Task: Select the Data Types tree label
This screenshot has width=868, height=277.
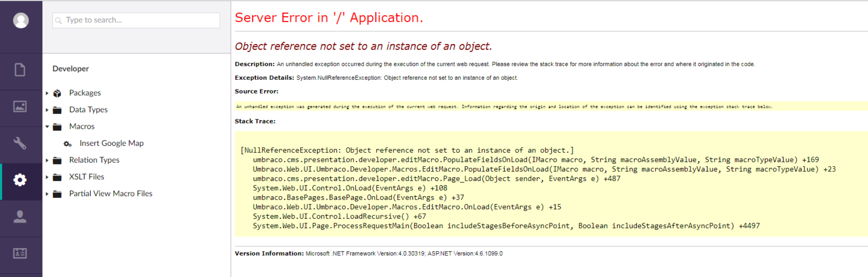Action: click(x=88, y=110)
